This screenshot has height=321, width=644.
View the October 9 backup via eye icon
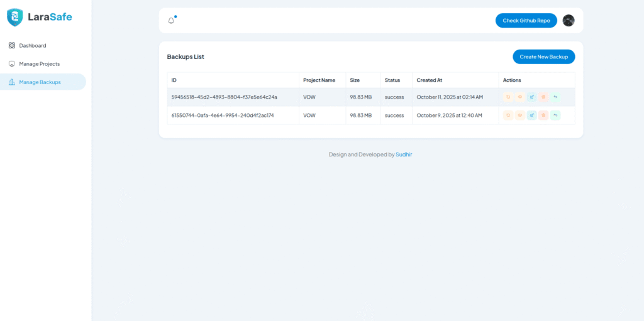pyautogui.click(x=520, y=116)
